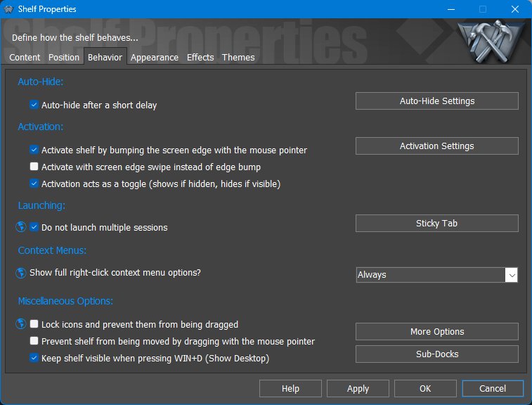Viewport: 532px width, 405px height.
Task: Confirm with the OK button
Action: point(425,388)
